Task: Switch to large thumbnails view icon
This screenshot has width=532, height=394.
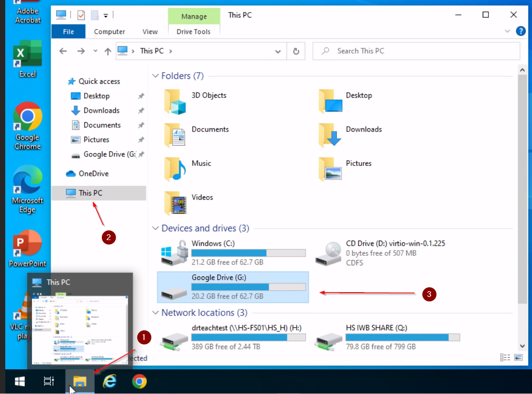Action: pyautogui.click(x=518, y=357)
